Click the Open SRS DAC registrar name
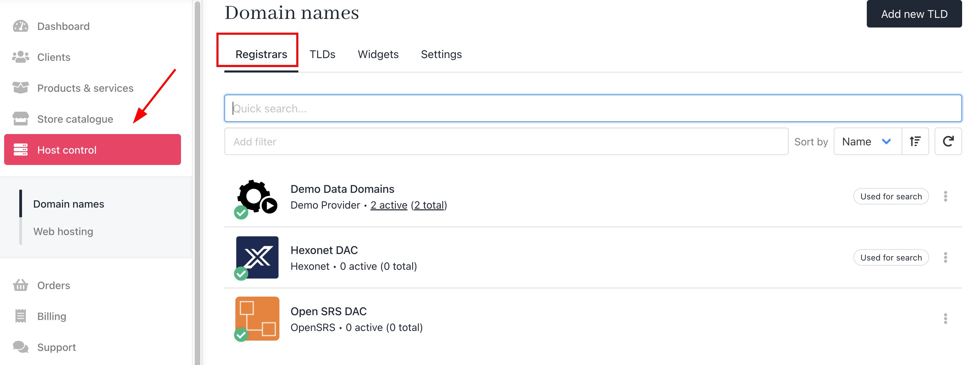 point(328,311)
